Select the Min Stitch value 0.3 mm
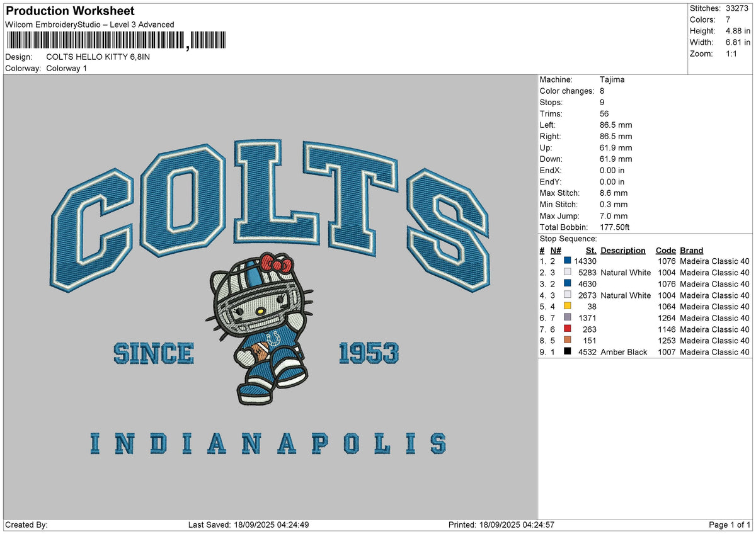The width and height of the screenshot is (756, 534). pos(614,205)
